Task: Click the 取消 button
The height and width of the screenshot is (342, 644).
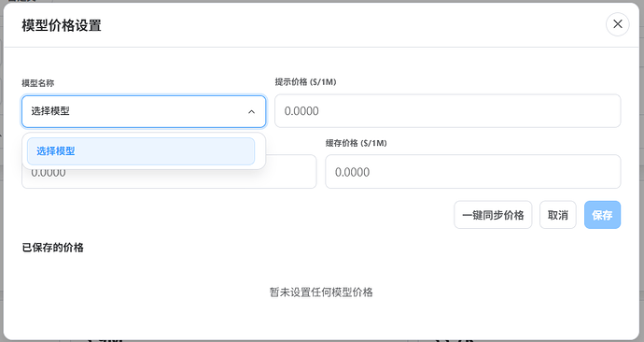Action: 558,215
